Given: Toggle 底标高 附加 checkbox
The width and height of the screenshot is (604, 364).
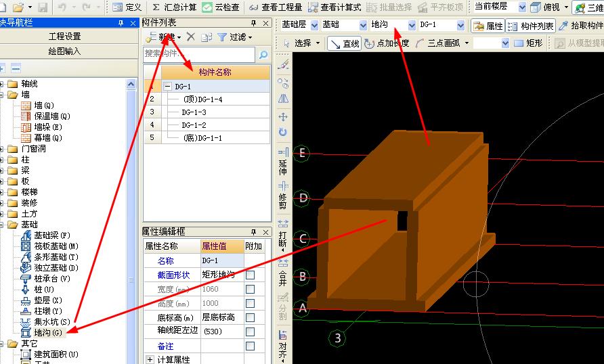Looking at the screenshot, I should [x=250, y=317].
